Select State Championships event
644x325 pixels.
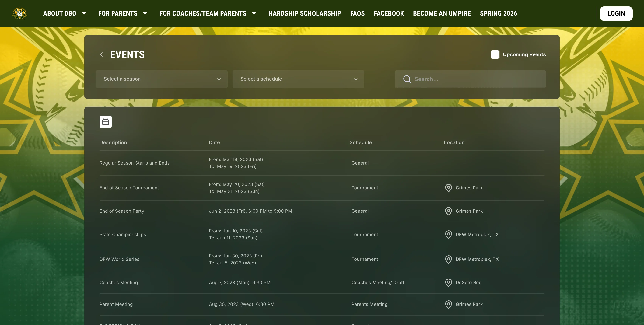click(x=123, y=235)
